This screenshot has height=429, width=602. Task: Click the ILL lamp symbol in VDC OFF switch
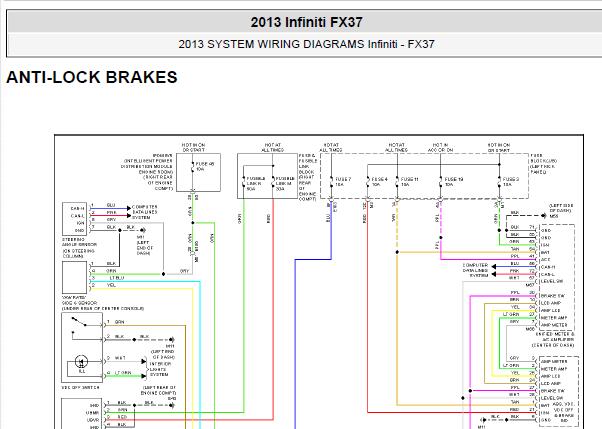[81, 363]
